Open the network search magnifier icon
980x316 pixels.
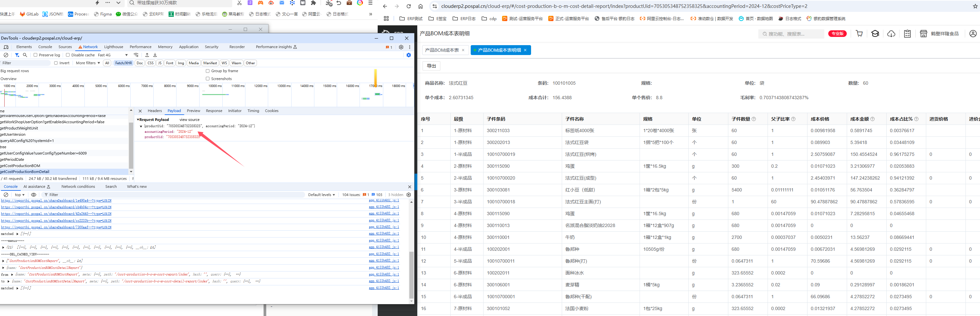click(x=25, y=55)
